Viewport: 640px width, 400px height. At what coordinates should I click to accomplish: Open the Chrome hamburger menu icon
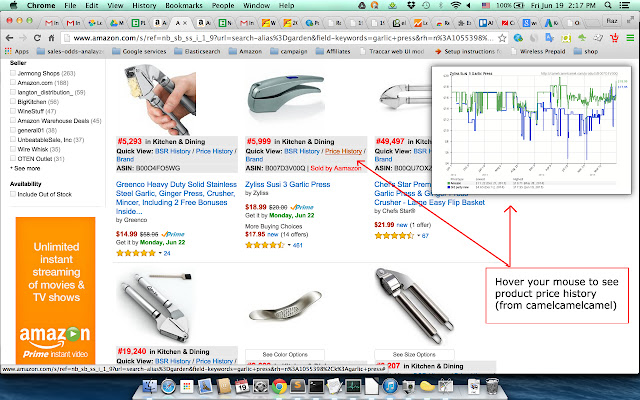630,38
